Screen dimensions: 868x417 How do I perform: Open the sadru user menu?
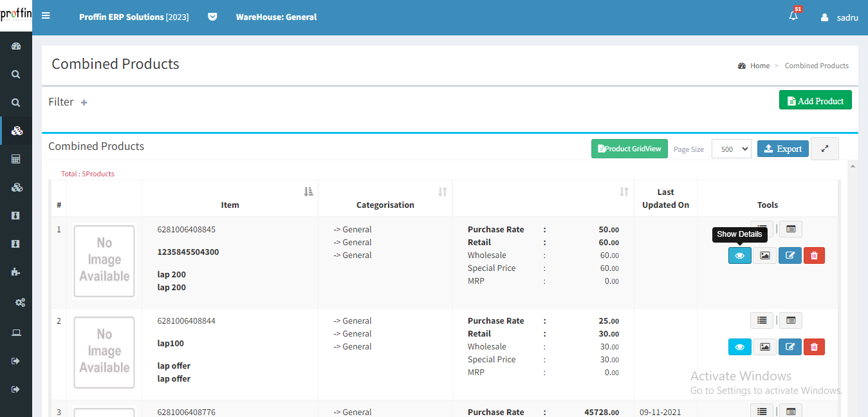840,17
